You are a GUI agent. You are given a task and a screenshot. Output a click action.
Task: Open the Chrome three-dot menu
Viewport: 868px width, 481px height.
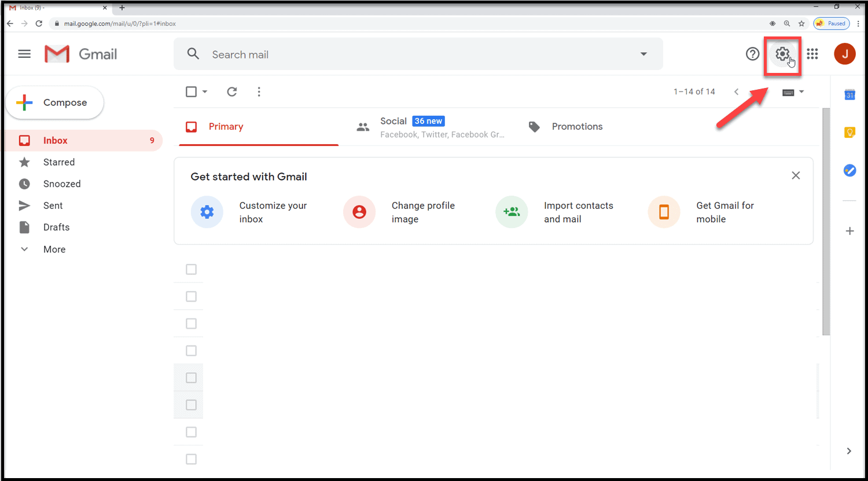(x=858, y=24)
